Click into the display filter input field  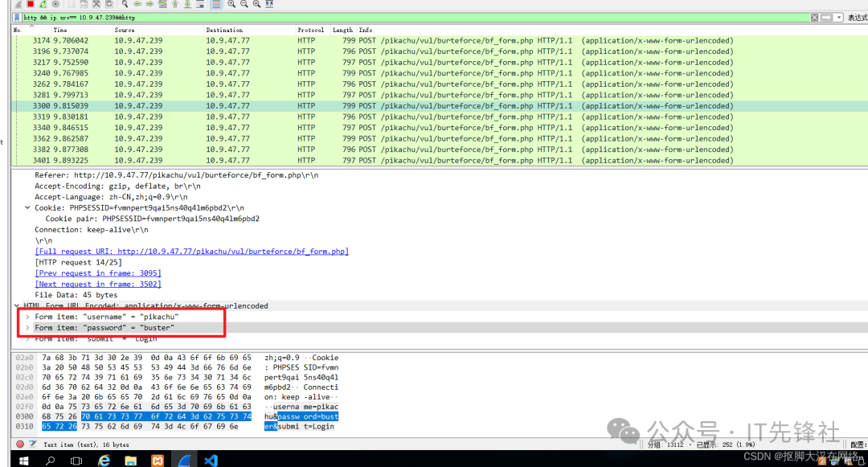(x=402, y=17)
